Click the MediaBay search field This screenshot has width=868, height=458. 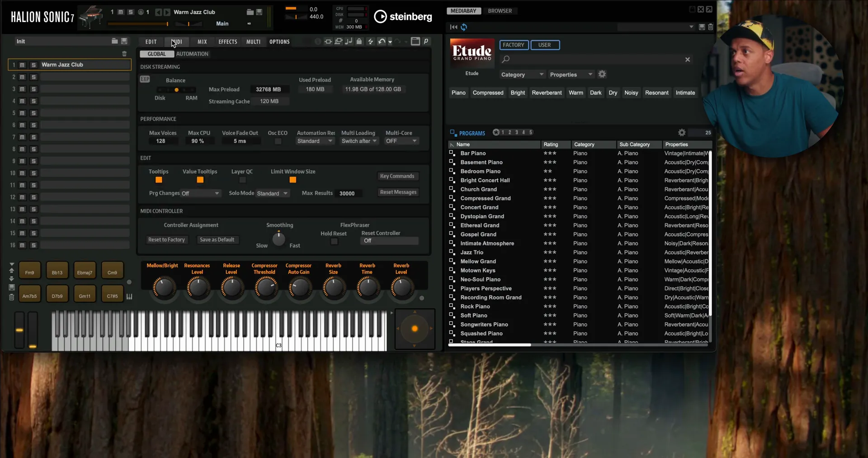click(596, 59)
